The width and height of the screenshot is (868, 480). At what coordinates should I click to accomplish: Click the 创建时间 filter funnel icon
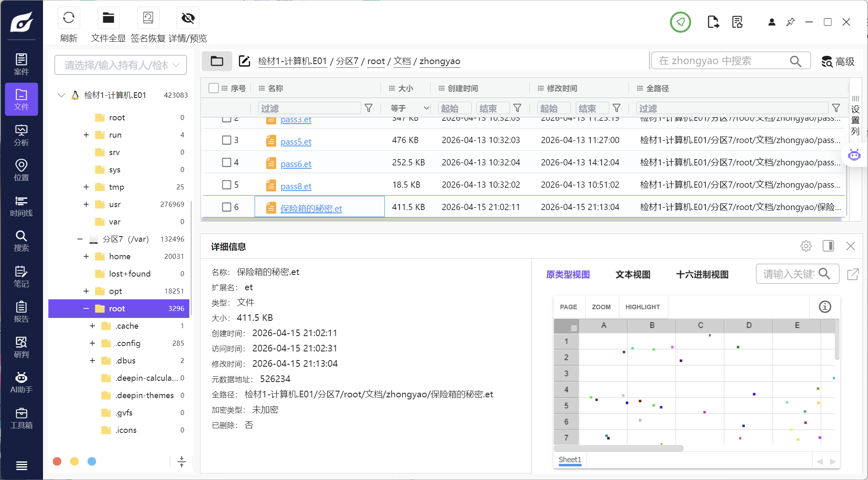(517, 108)
